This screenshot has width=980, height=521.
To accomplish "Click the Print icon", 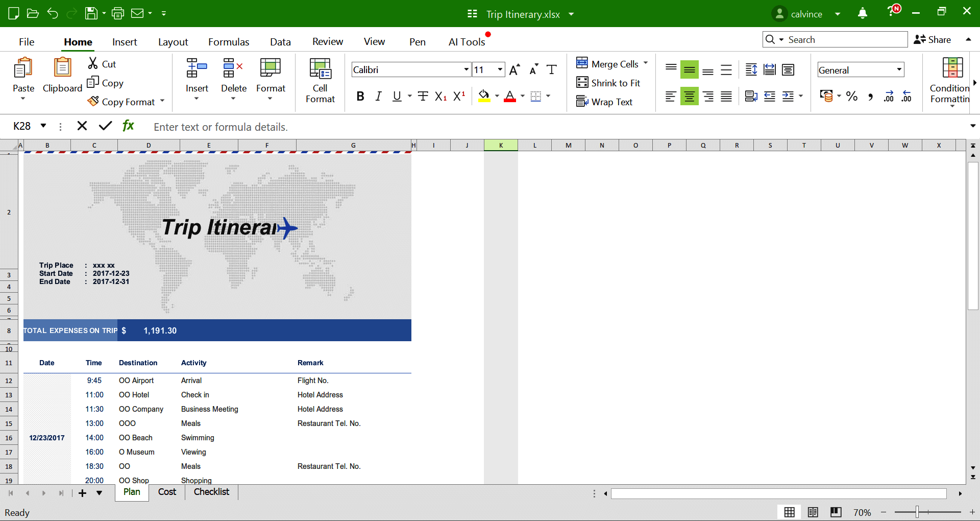I will [x=118, y=13].
